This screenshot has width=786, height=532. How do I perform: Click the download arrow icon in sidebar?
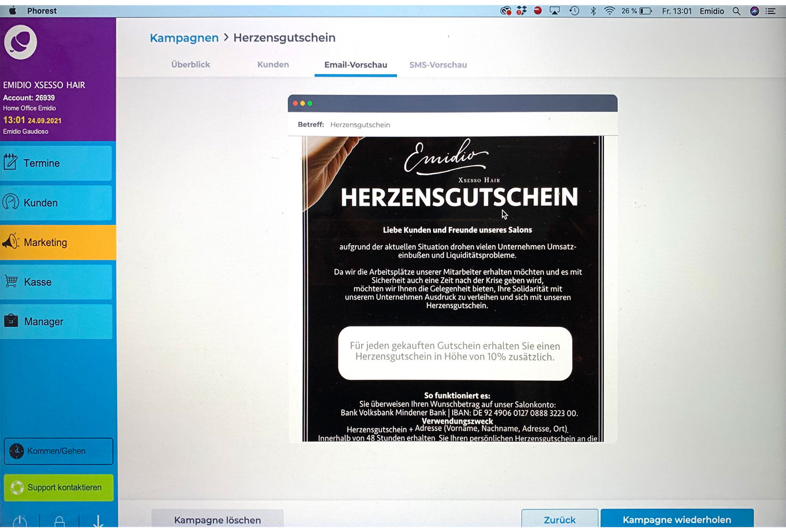[98, 521]
